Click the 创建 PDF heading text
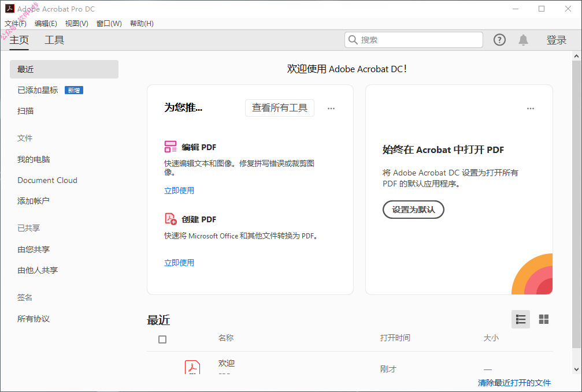The image size is (582, 392). [x=199, y=219]
